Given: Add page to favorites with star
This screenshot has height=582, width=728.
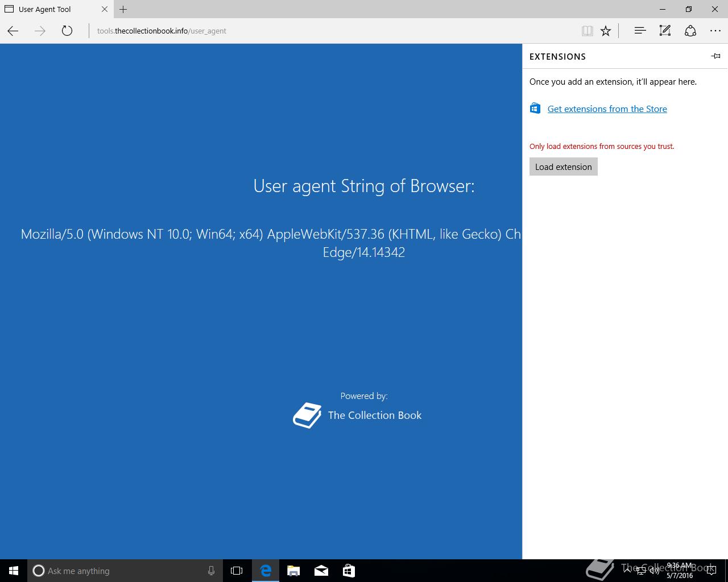Looking at the screenshot, I should coord(606,31).
